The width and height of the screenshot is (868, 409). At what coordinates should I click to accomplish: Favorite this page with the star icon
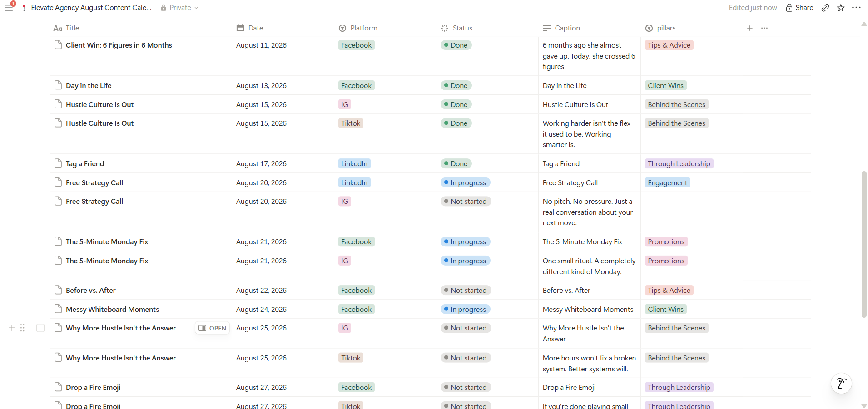point(841,8)
